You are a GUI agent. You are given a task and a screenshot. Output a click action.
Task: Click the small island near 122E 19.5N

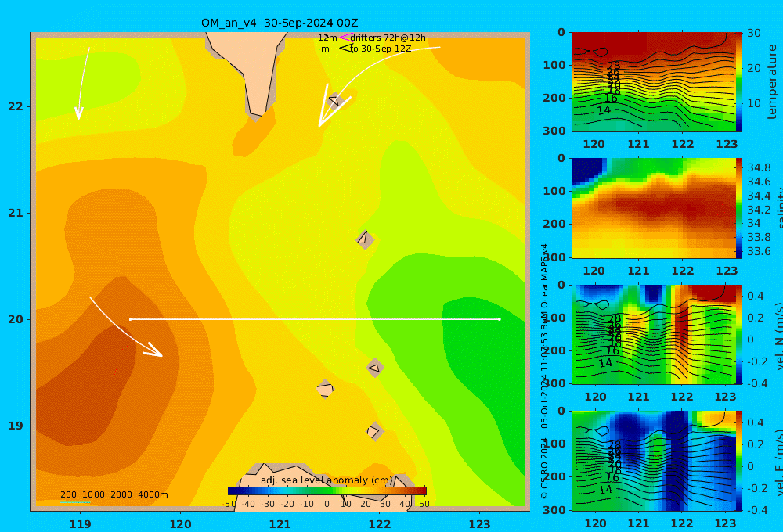(375, 368)
